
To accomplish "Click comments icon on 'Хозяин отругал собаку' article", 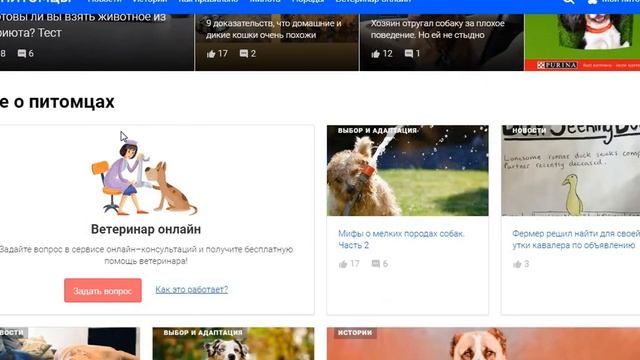I will click(409, 53).
